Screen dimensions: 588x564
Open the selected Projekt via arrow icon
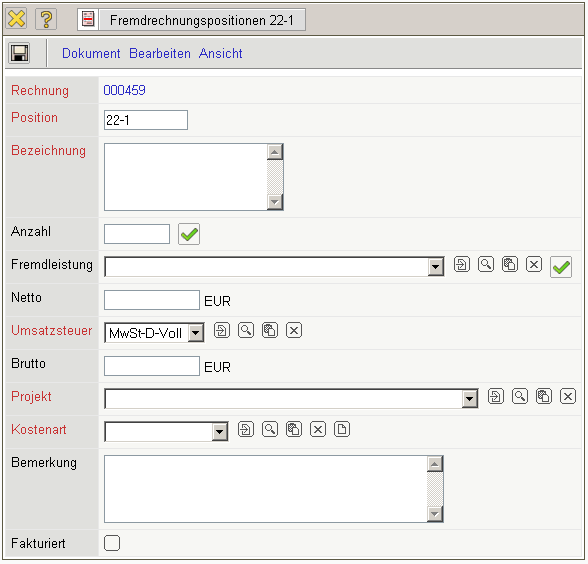click(496, 396)
